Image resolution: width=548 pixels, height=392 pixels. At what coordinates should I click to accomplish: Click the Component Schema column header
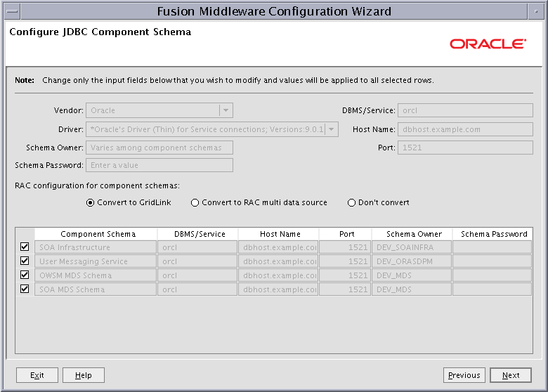96,234
